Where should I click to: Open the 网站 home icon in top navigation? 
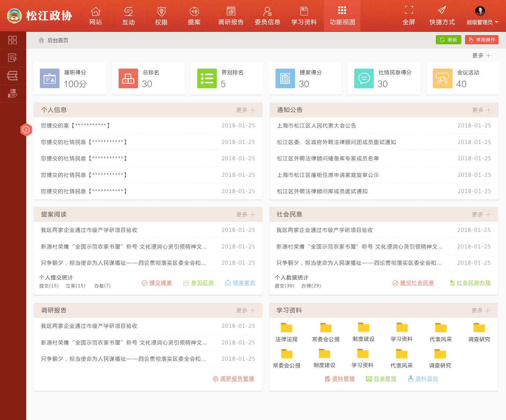[x=96, y=16]
